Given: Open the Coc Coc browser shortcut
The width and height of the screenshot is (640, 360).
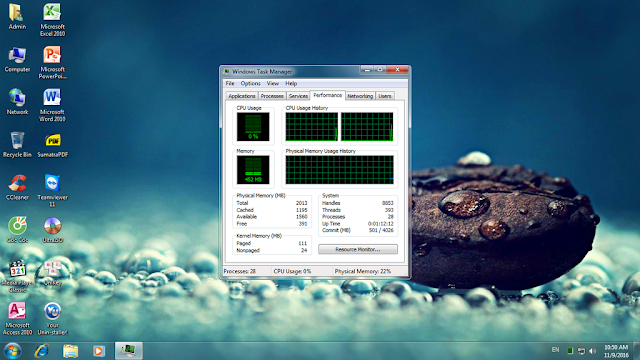Looking at the screenshot, I should pos(17,230).
